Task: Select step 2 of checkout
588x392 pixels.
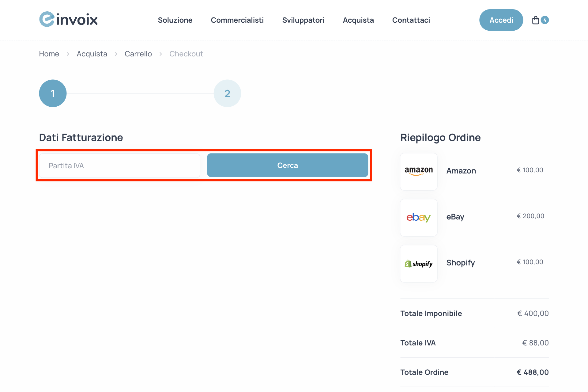Action: 227,93
